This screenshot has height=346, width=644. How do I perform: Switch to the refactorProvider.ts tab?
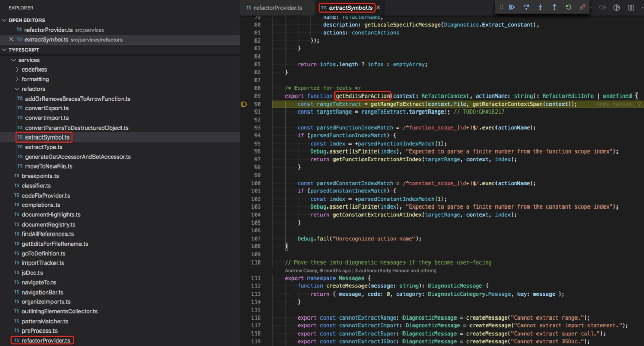coord(273,7)
